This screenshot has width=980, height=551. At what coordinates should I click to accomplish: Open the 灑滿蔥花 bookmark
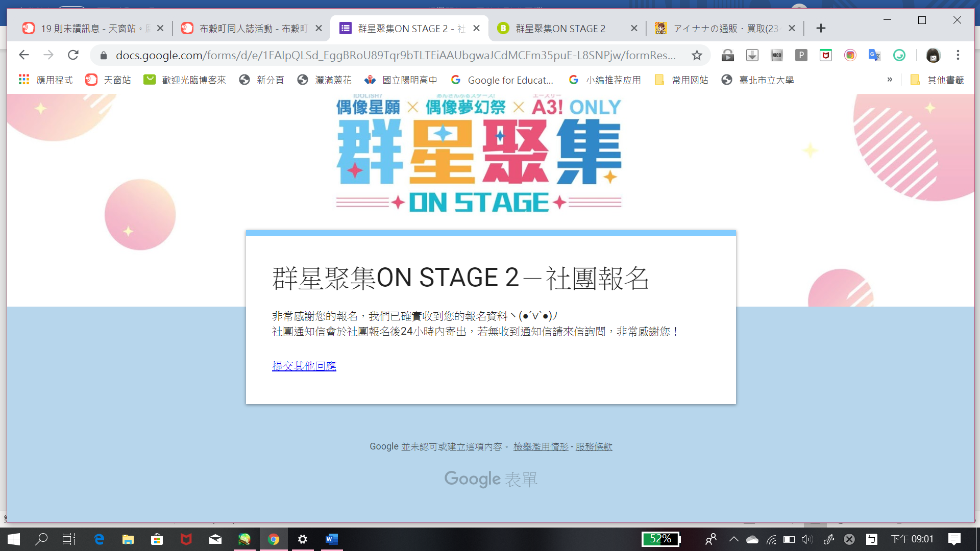tap(325, 80)
